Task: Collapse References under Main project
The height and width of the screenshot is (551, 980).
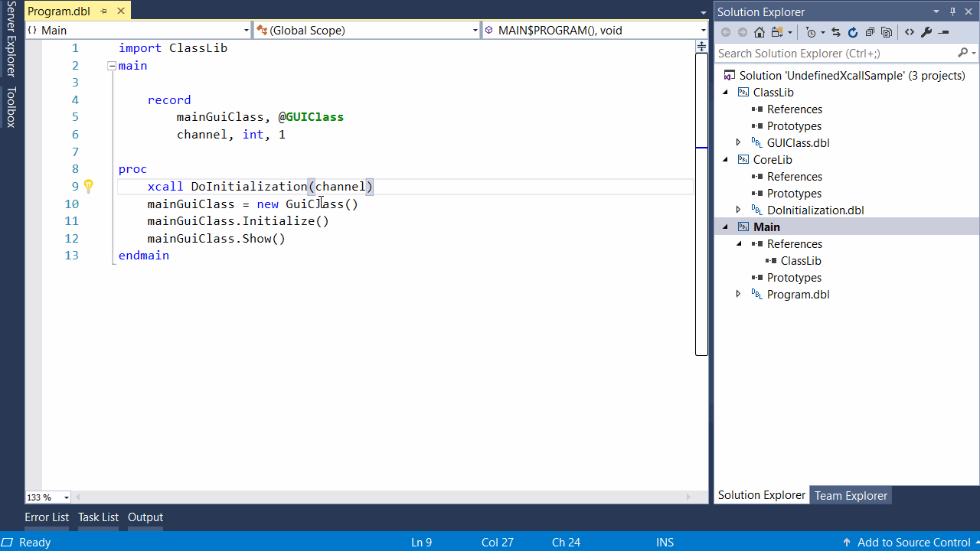Action: pyautogui.click(x=739, y=244)
